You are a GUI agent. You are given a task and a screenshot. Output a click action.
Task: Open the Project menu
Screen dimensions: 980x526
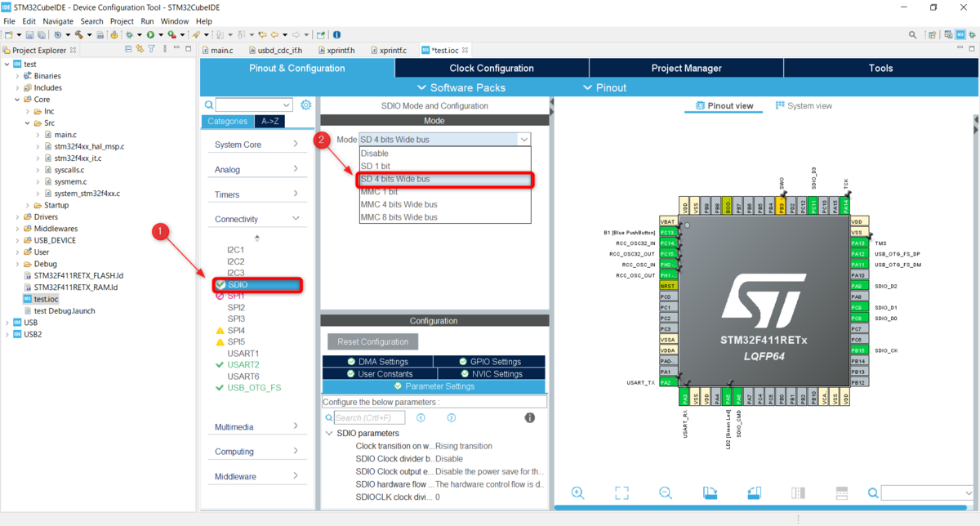tap(122, 21)
